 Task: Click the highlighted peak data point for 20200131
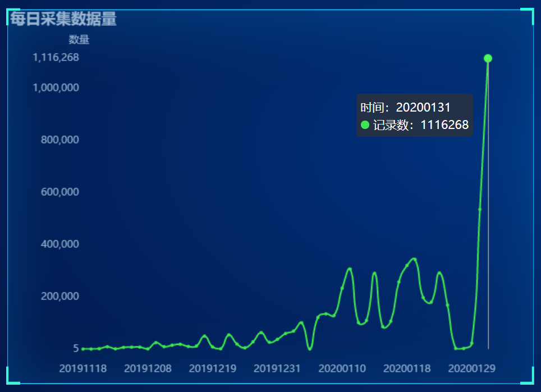[x=488, y=58]
